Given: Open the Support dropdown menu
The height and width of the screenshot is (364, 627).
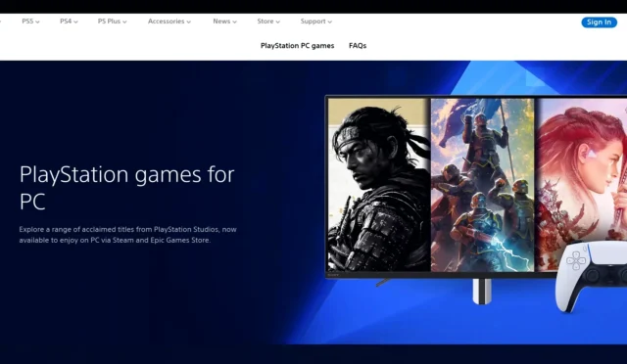Looking at the screenshot, I should pyautogui.click(x=315, y=22).
